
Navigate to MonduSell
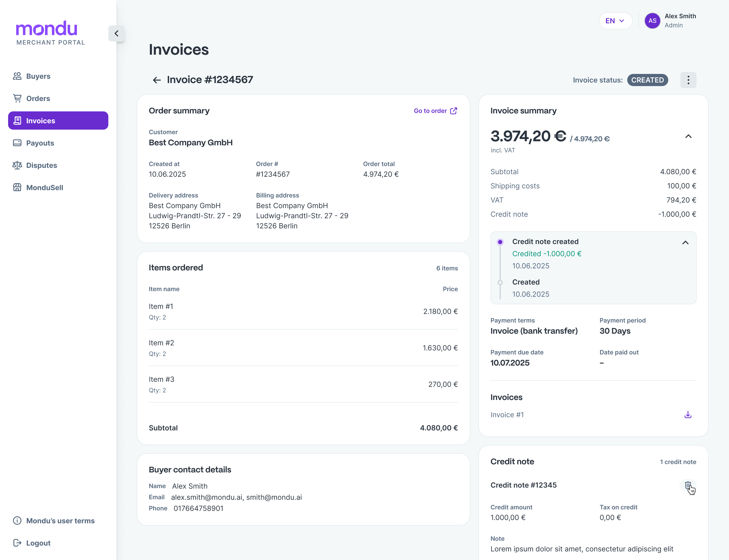coord(44,188)
